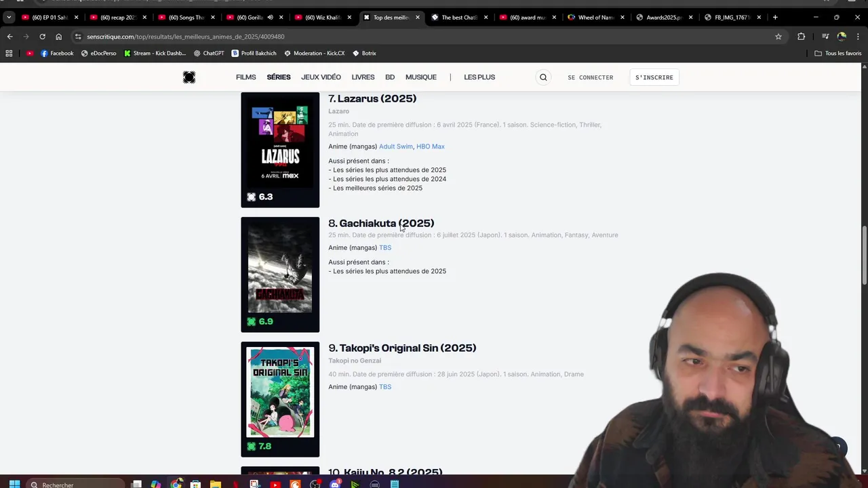The image size is (868, 488).
Task: Open the Copilot taskbar icon
Action: [156, 484]
